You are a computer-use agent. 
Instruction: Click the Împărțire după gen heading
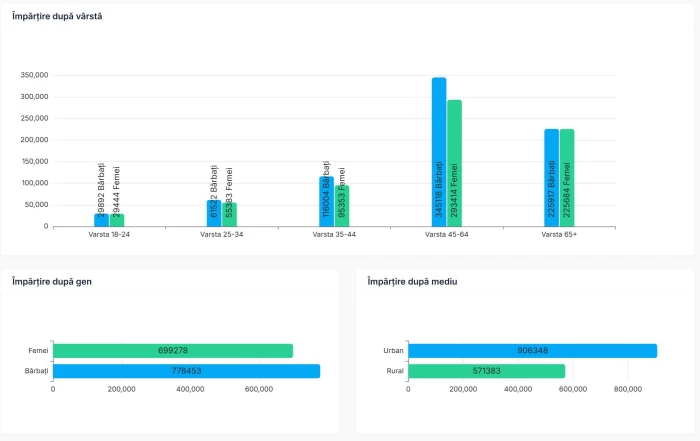tap(50, 282)
